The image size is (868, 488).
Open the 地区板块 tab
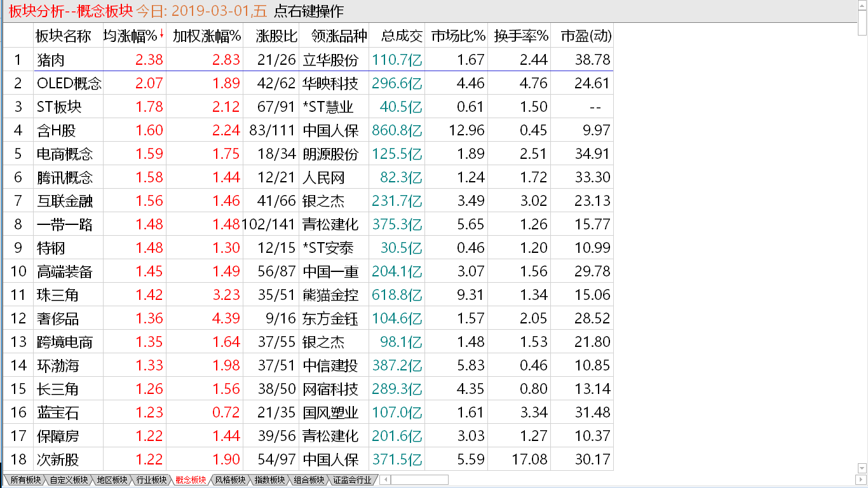click(x=111, y=480)
